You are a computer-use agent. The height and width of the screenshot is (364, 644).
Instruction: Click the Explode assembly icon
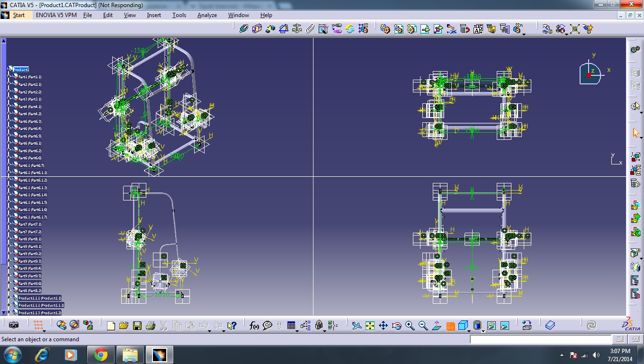[574, 29]
